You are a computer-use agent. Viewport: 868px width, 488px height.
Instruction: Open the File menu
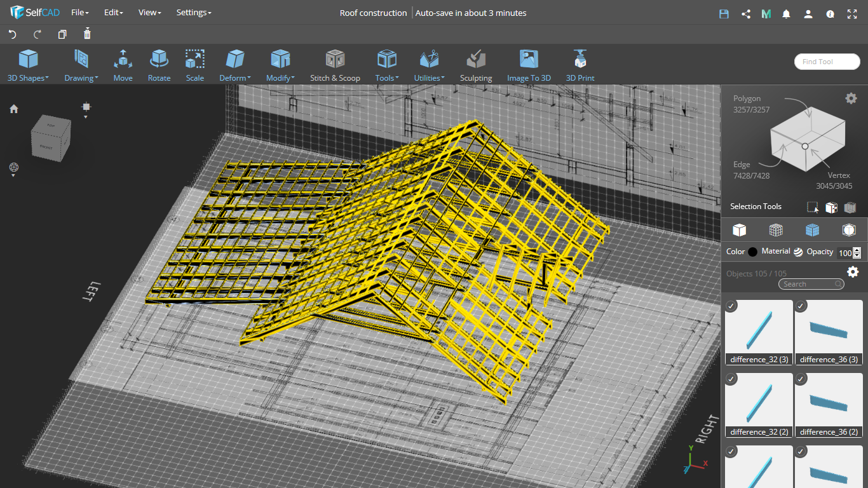pyautogui.click(x=80, y=13)
